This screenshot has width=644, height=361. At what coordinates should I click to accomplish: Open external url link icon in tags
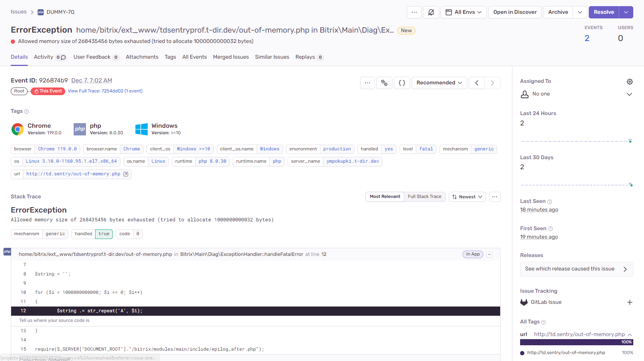coord(126,174)
